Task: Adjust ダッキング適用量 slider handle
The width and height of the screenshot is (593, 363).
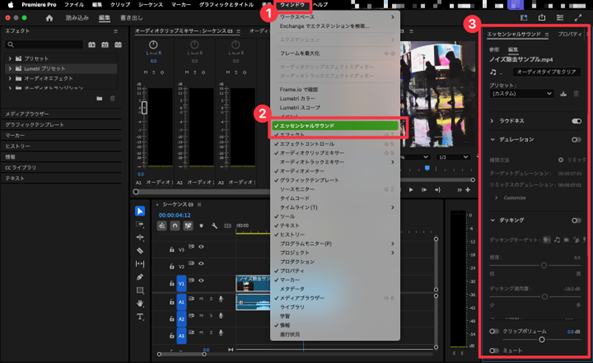Action: click(545, 297)
